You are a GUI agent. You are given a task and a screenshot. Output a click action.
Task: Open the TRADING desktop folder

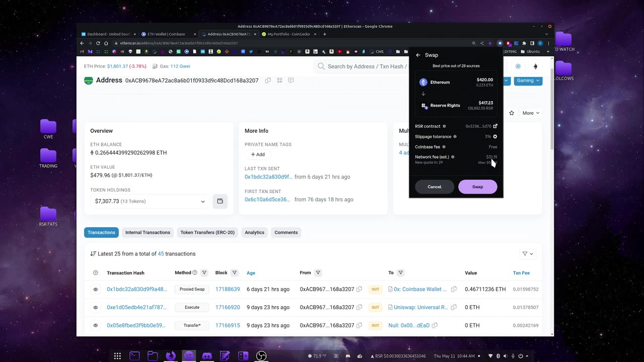coord(48,159)
